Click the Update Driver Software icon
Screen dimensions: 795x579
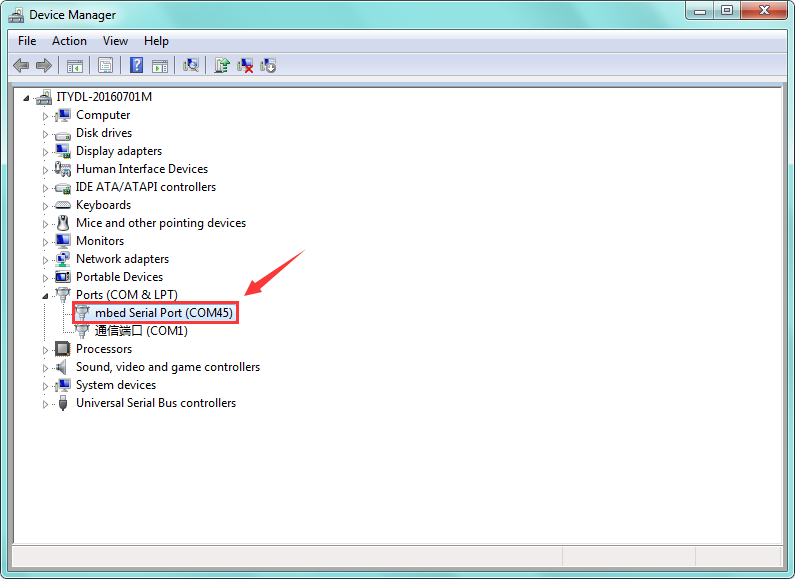(222, 65)
